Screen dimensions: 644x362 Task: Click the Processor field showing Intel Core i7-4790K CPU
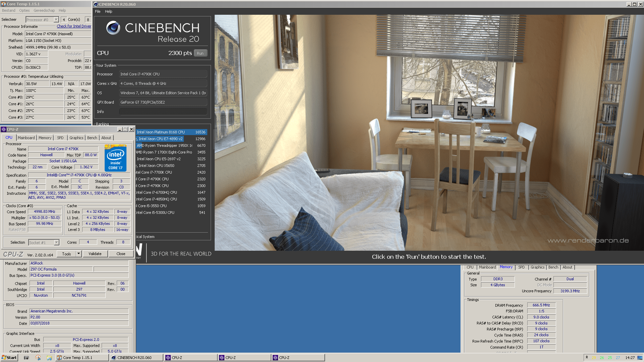(x=163, y=74)
